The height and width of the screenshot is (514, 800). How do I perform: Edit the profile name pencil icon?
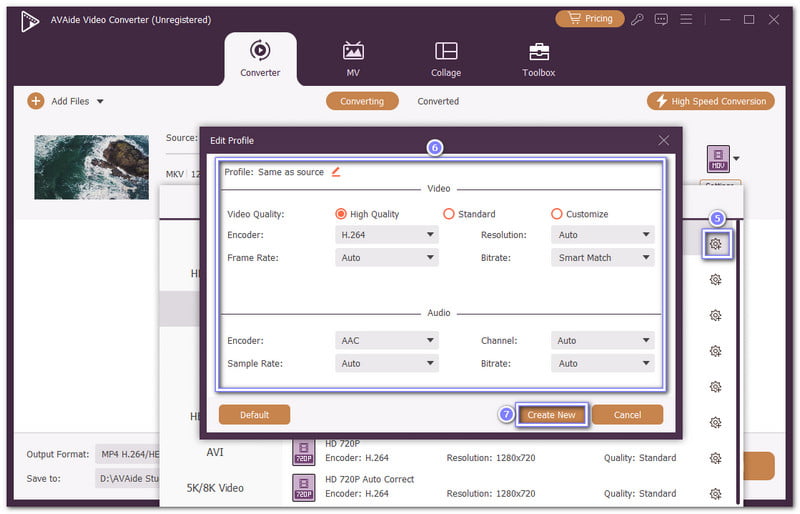point(336,172)
